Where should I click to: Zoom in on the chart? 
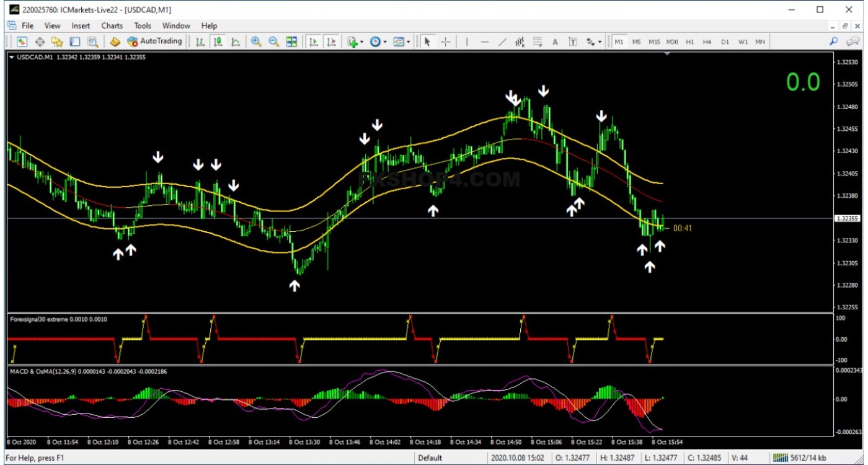(255, 42)
